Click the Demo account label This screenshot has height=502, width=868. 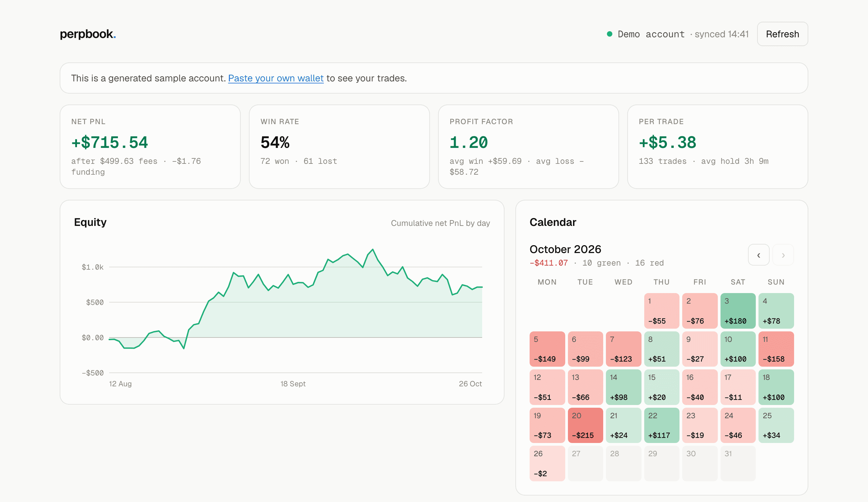point(651,34)
